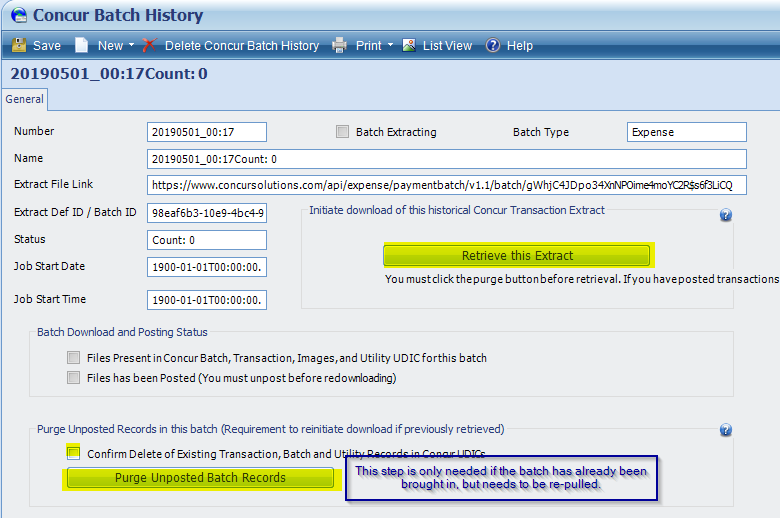
Task: Click into the Status field
Action: (x=207, y=240)
